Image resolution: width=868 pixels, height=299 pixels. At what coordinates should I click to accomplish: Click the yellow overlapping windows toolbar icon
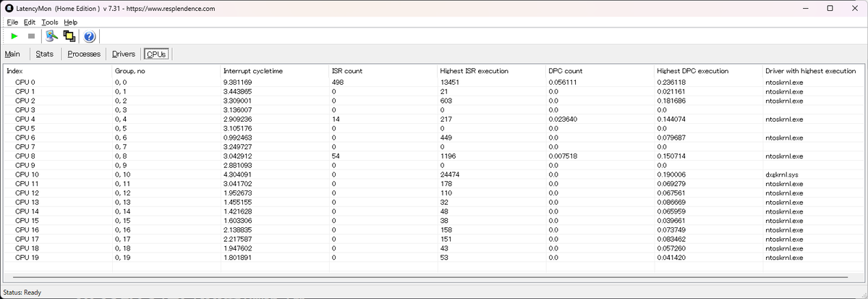69,36
